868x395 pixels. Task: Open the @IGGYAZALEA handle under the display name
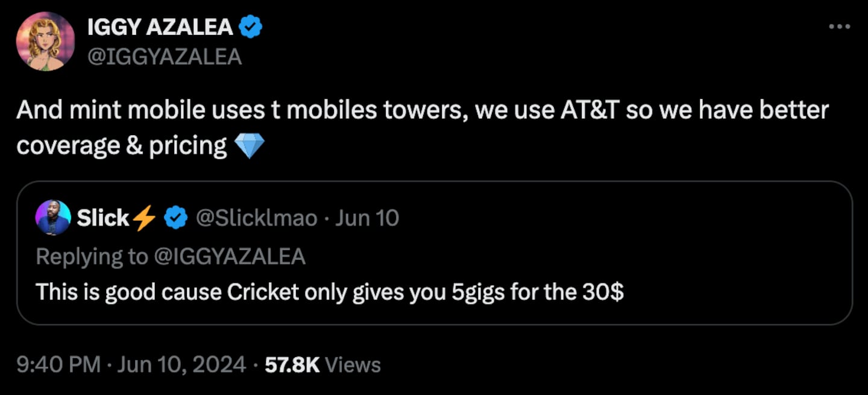(x=165, y=56)
